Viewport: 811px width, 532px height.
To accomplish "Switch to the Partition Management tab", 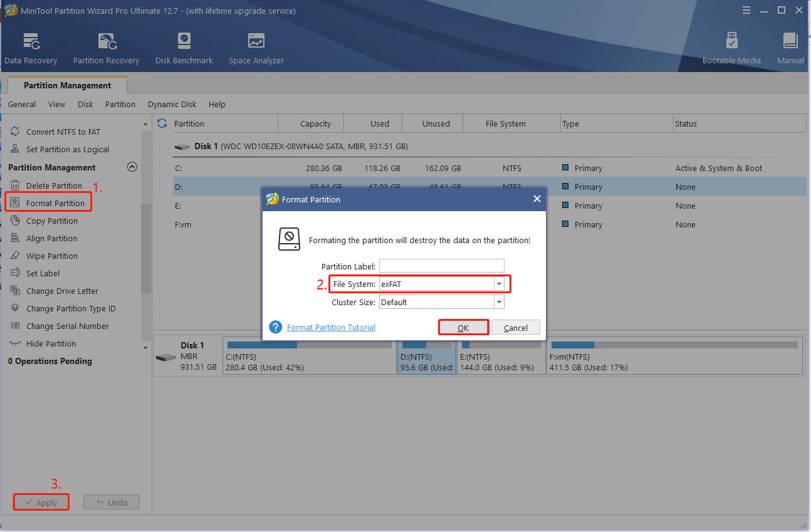I will coord(66,84).
